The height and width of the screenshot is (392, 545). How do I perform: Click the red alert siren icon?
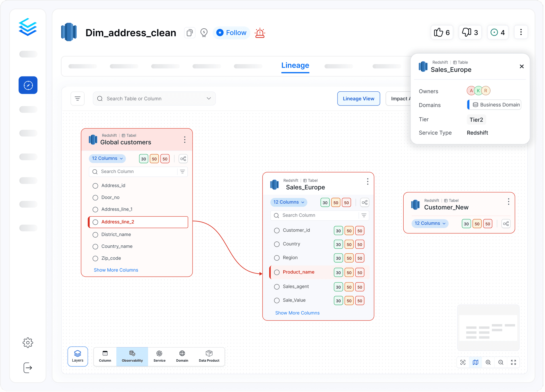coord(260,33)
